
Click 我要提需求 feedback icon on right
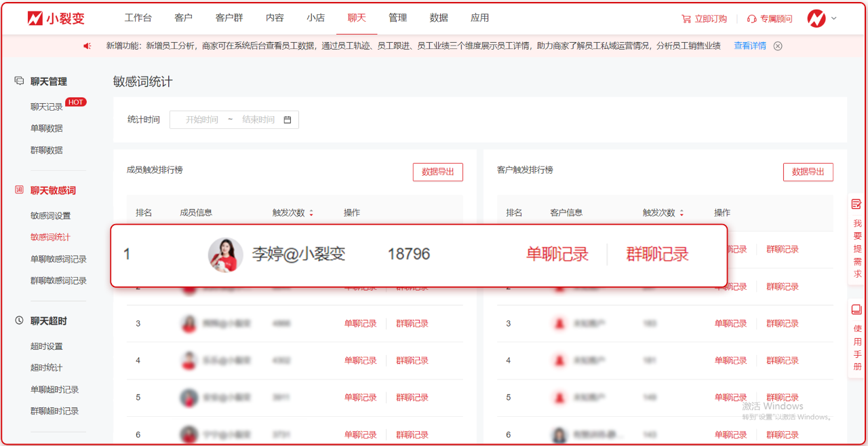click(856, 204)
